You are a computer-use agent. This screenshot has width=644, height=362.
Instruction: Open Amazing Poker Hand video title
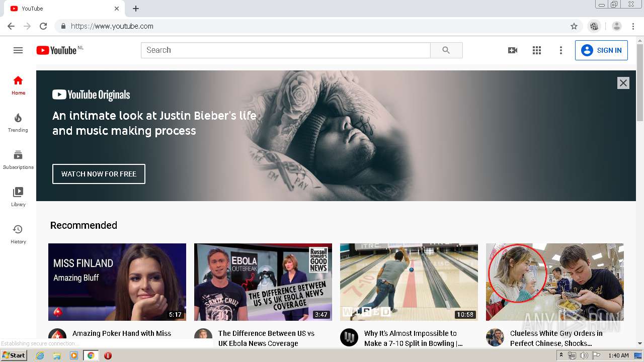(x=122, y=333)
